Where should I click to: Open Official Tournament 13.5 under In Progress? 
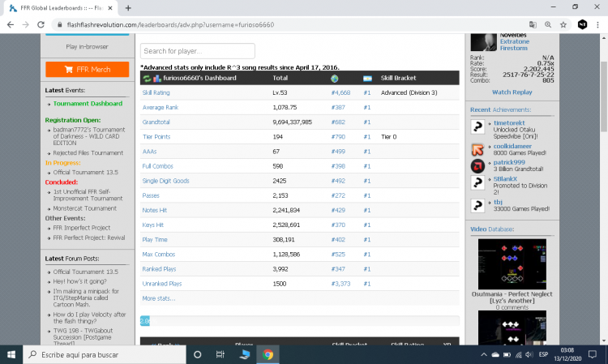pyautogui.click(x=85, y=173)
